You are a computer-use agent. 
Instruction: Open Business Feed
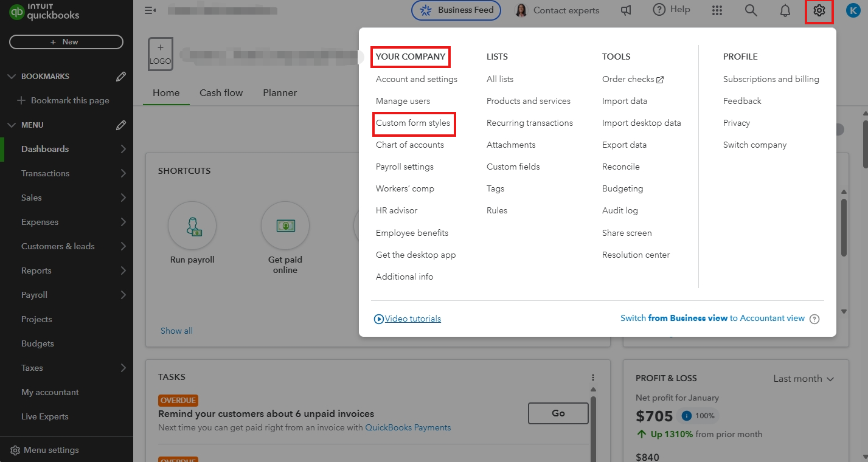456,10
